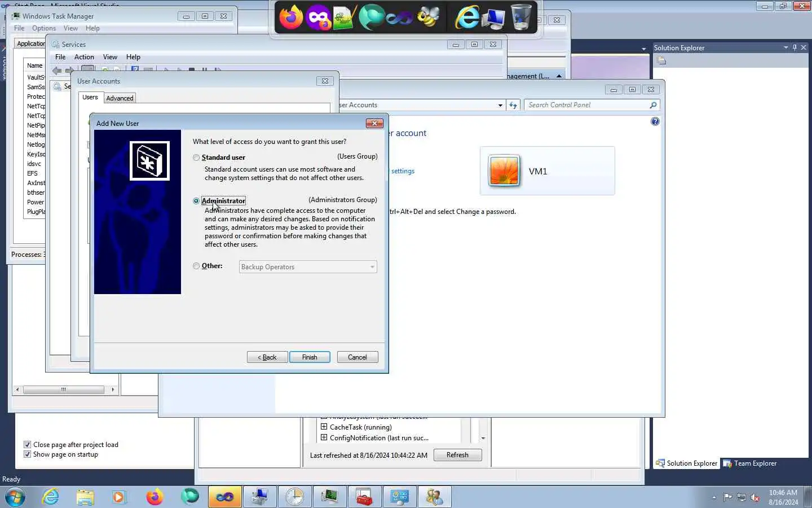Select the Administrator radio button
The width and height of the screenshot is (812, 508).
(x=196, y=201)
